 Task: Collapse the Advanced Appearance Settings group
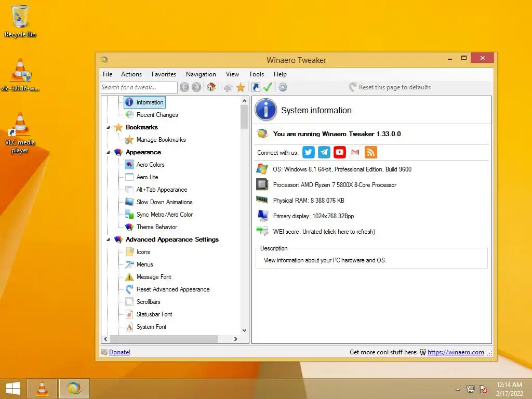[108, 240]
